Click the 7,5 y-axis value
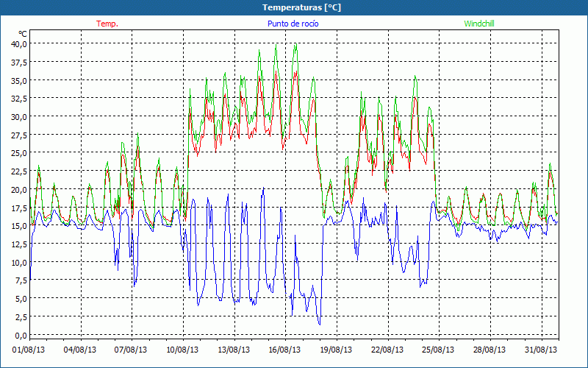 click(21, 280)
